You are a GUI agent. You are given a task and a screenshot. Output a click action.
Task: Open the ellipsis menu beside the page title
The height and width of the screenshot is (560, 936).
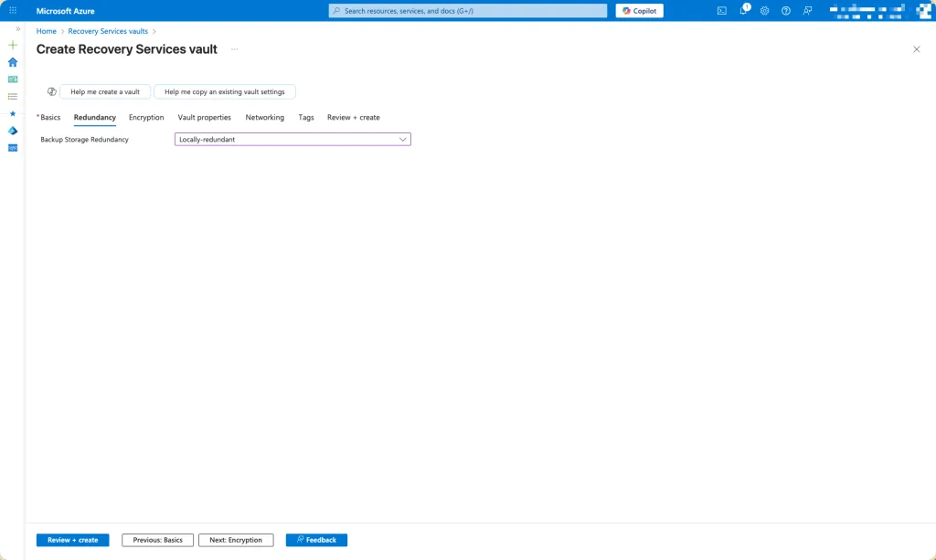(x=234, y=49)
